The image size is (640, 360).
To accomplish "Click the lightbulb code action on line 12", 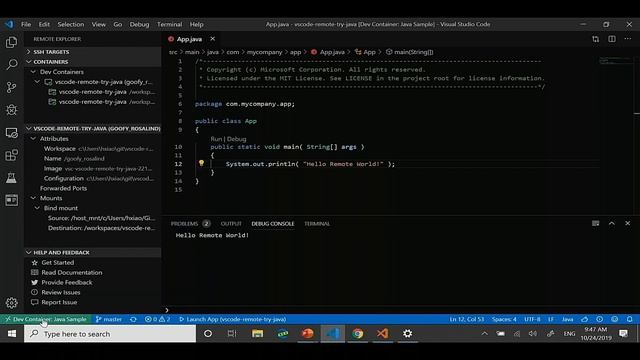I will tap(201, 163).
